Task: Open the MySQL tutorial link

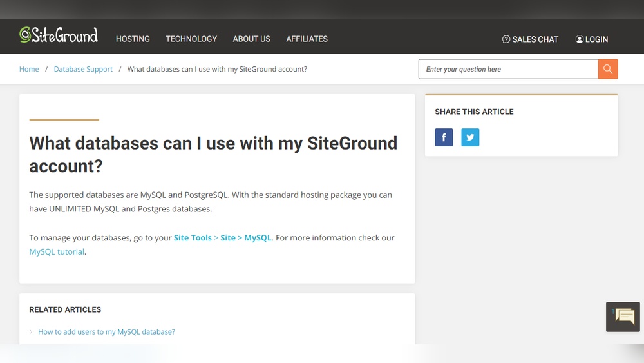Action: 57,252
